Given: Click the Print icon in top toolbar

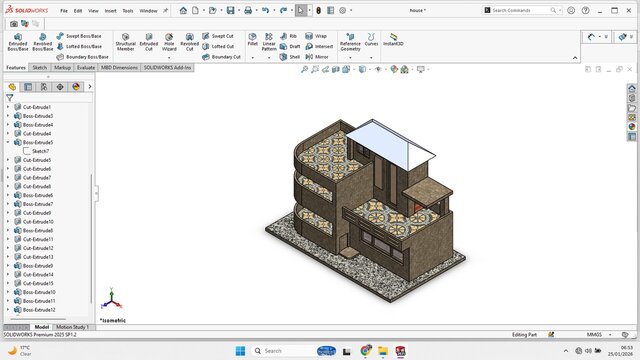Looking at the screenshot, I should (x=248, y=11).
